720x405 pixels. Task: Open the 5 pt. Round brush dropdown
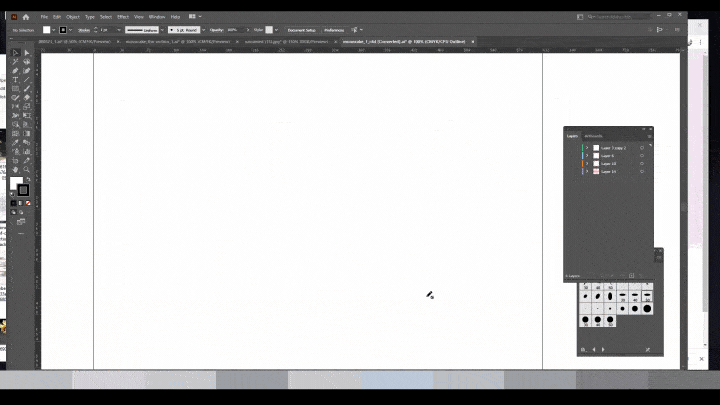(x=203, y=30)
